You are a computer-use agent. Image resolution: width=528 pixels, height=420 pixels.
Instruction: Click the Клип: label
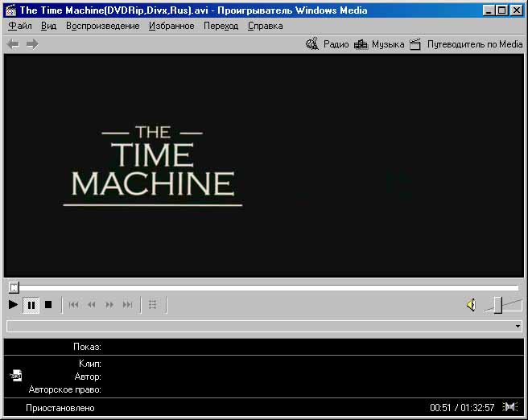click(x=90, y=364)
